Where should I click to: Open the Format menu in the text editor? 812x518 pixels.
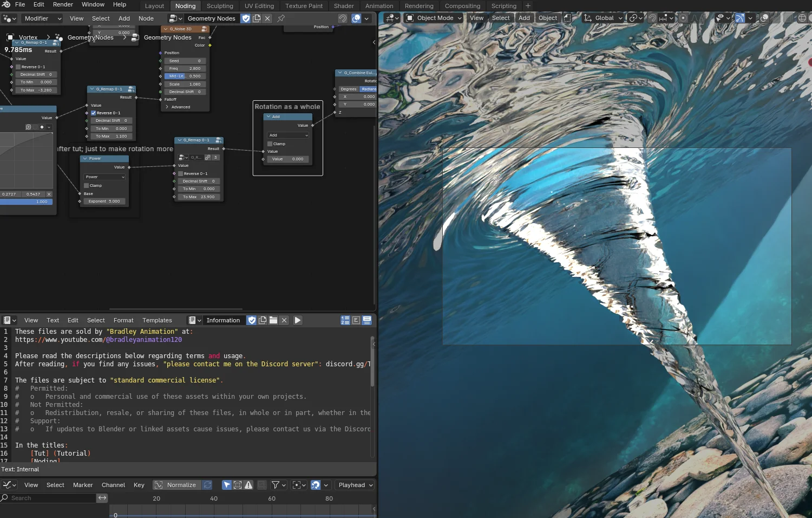pos(123,320)
